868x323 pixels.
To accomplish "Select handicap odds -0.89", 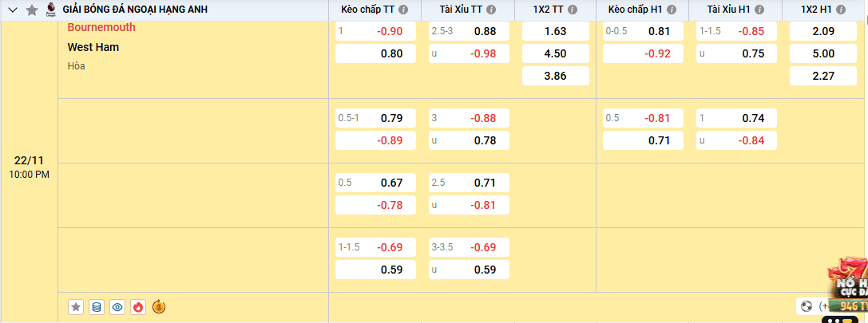I will (375, 140).
